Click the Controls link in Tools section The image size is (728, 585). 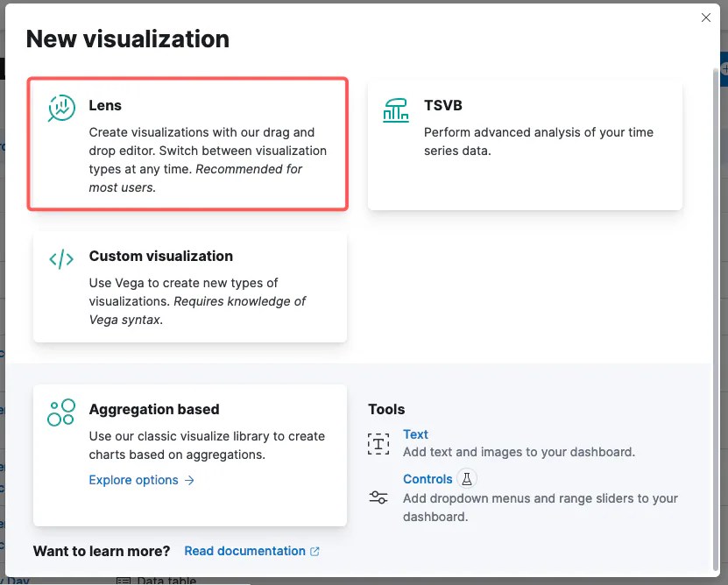428,479
